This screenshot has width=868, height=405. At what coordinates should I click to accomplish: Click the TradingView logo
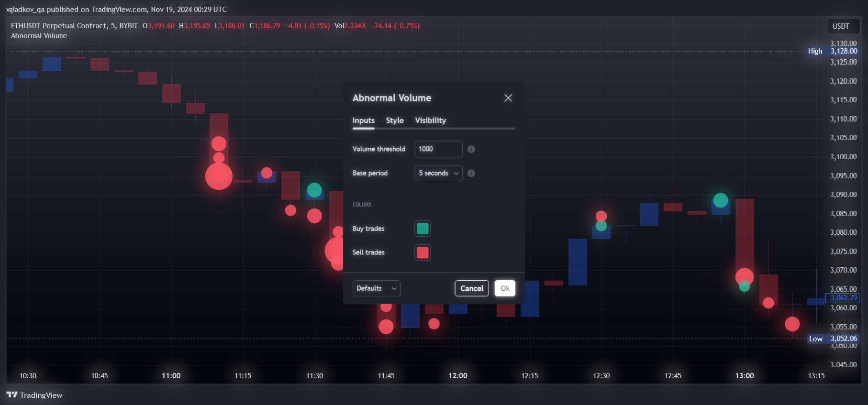tap(34, 395)
